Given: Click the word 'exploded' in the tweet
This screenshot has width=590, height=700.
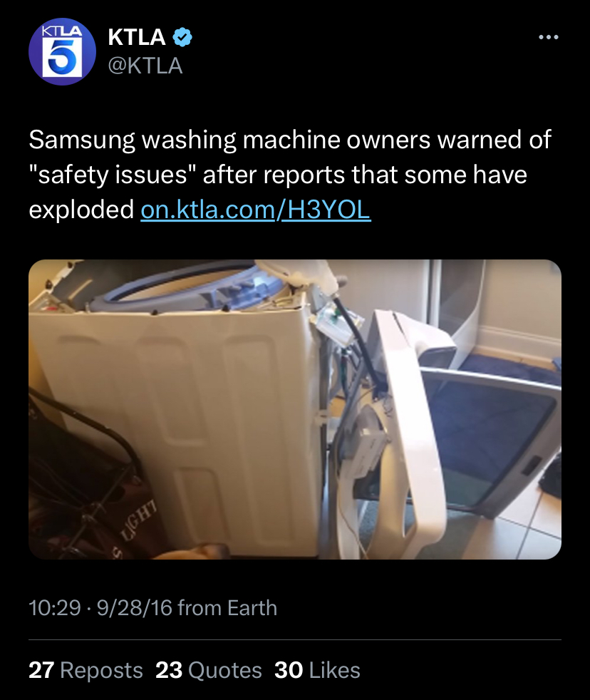Looking at the screenshot, I should click(x=81, y=210).
